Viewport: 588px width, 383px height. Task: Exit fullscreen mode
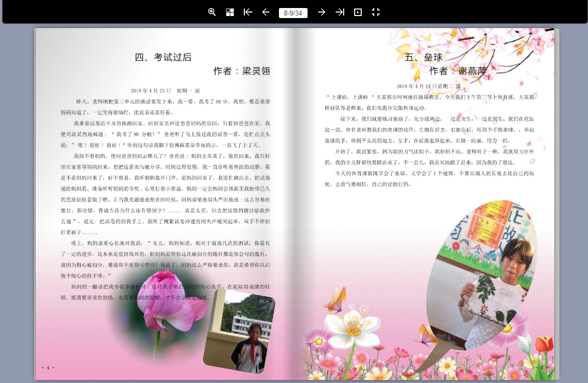coord(376,13)
